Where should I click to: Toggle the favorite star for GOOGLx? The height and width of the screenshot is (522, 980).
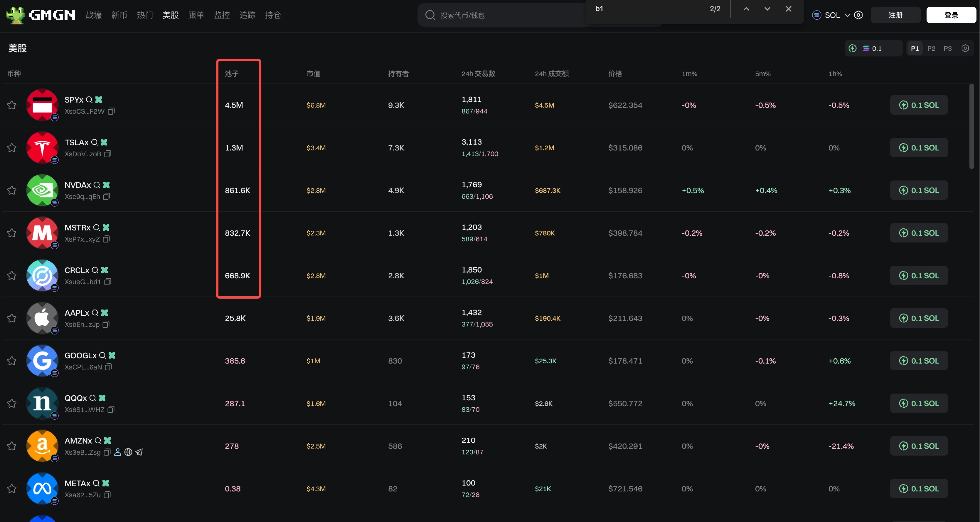click(x=12, y=361)
